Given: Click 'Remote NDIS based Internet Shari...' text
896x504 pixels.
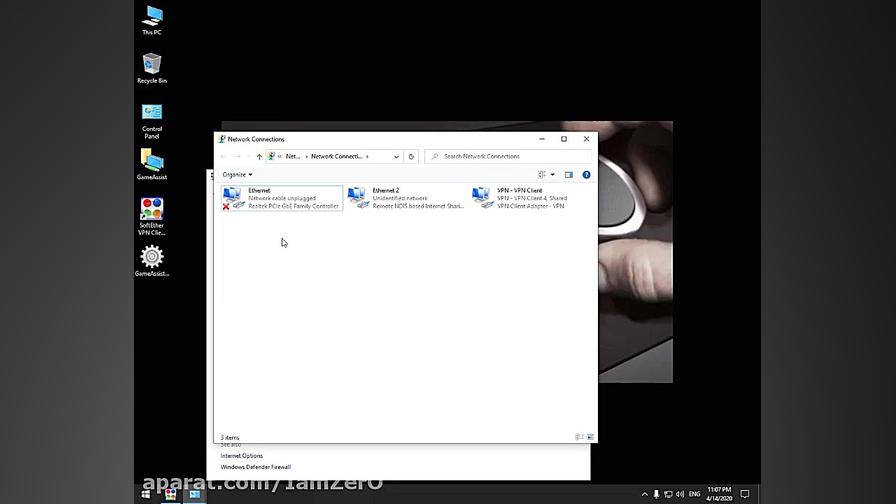Looking at the screenshot, I should [418, 206].
